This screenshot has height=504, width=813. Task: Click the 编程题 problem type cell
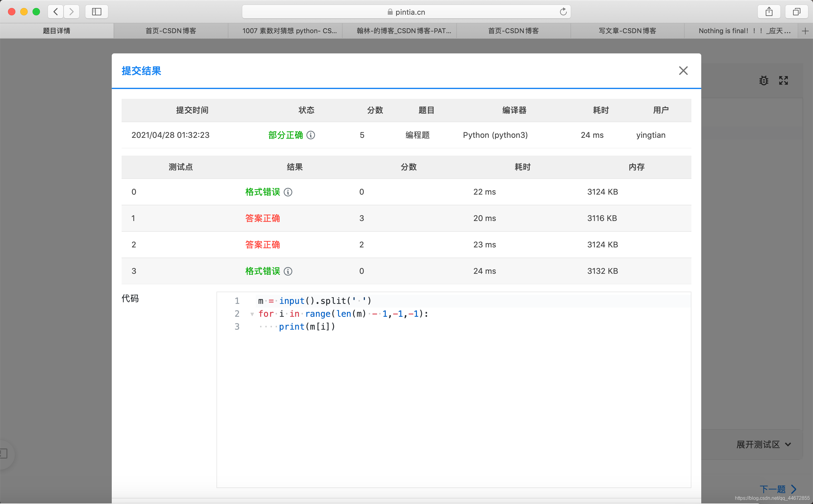(417, 135)
